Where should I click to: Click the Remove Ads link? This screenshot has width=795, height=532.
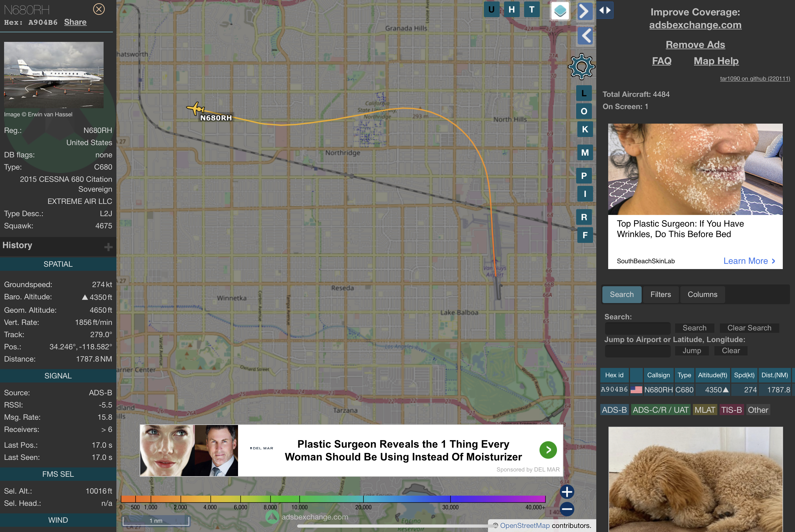coord(695,45)
